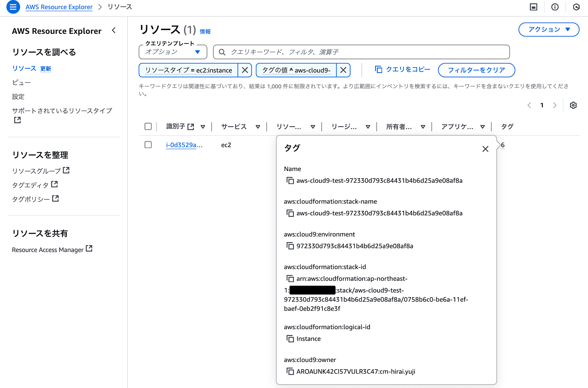Open 設定 in the sidebar

pos(18,97)
